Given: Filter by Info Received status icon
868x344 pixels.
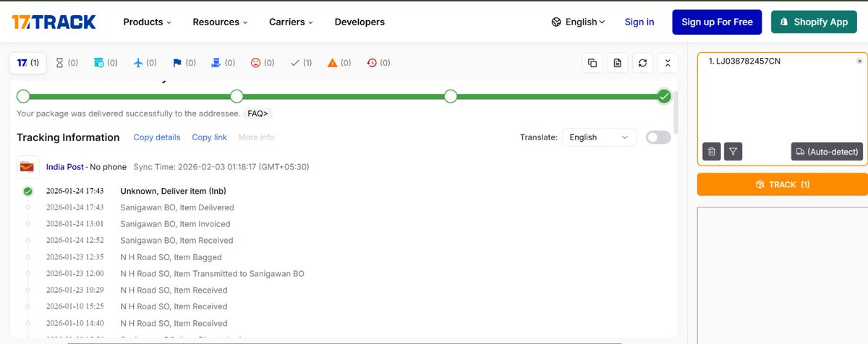Looking at the screenshot, I should pyautogui.click(x=106, y=63).
